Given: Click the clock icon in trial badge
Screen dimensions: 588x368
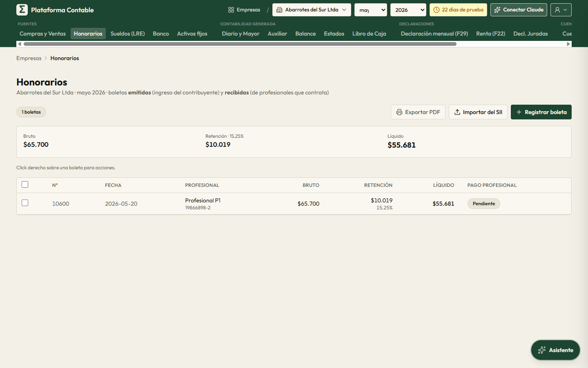Looking at the screenshot, I should click(437, 10).
